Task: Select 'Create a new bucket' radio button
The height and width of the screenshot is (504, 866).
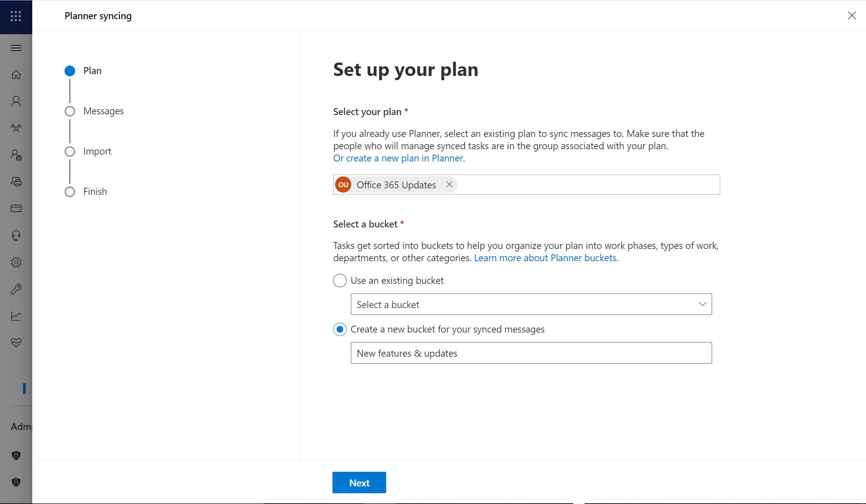Action: click(x=340, y=329)
